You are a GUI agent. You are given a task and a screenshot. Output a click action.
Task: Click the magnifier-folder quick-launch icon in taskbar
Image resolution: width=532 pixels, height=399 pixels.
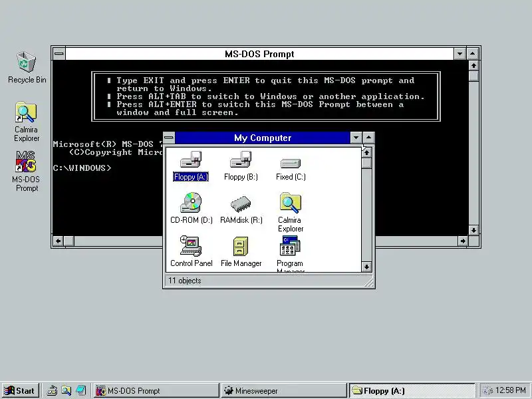66,390
